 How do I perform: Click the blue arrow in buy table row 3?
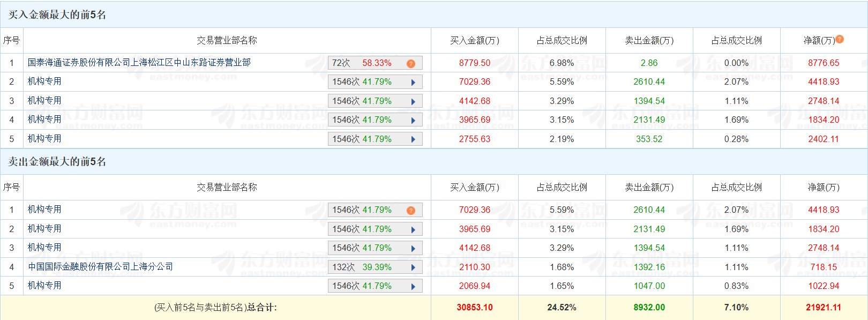point(413,101)
